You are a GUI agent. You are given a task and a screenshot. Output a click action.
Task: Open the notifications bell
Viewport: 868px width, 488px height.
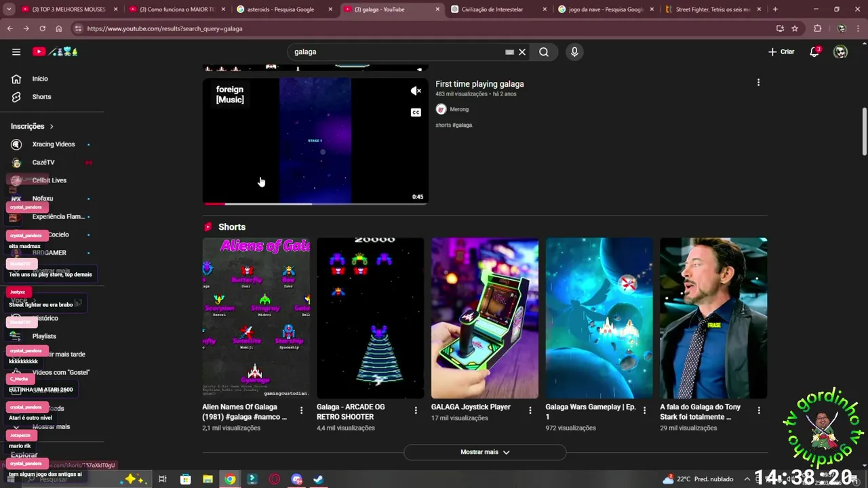point(814,52)
